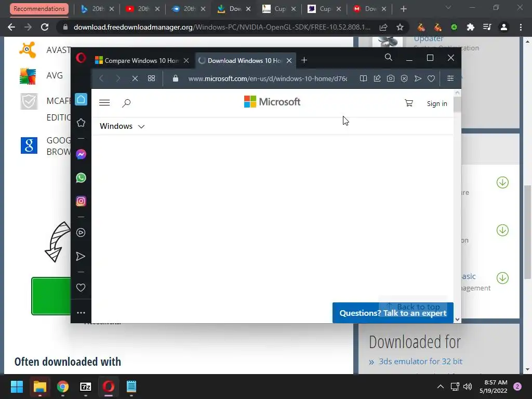532x399 pixels.
Task: Open Microsoft hamburger menu
Action: (x=104, y=102)
